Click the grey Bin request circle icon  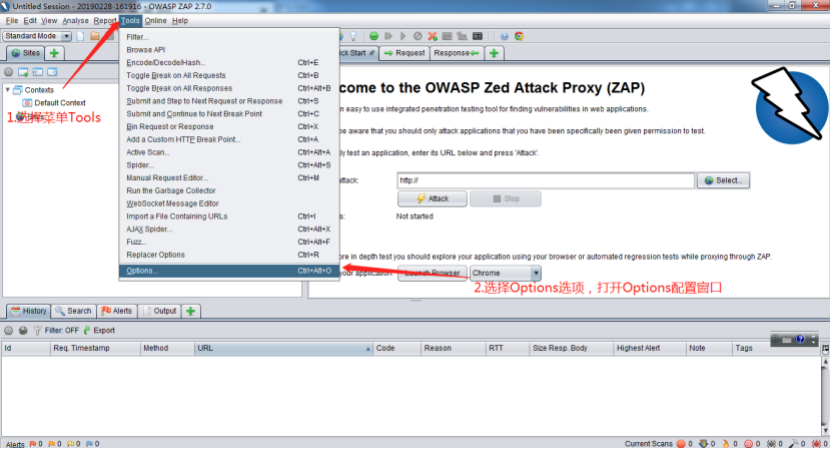pos(418,36)
